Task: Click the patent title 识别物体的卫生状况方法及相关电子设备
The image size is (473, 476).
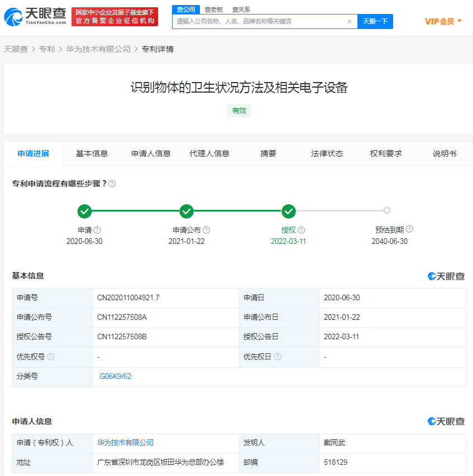Action: [239, 88]
